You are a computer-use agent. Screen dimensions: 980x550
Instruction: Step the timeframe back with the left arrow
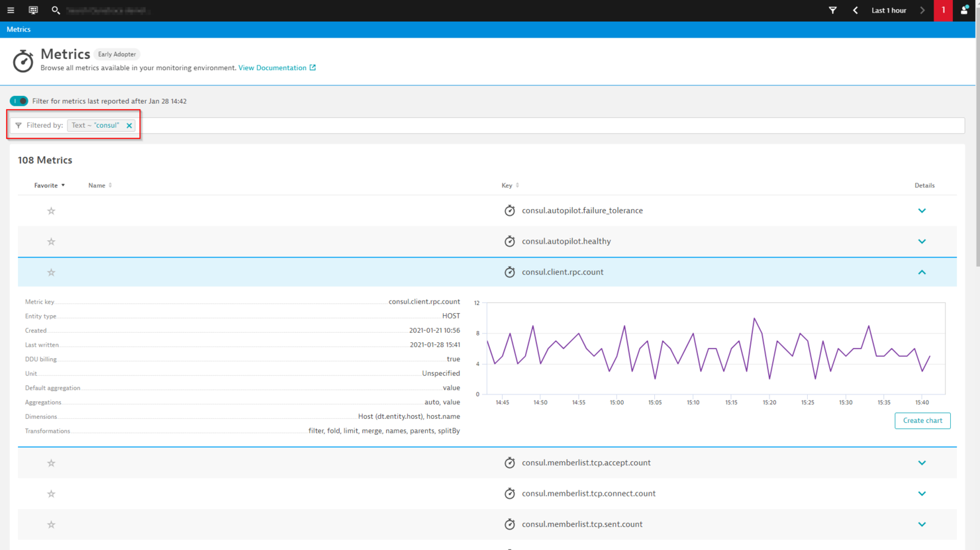(x=855, y=10)
